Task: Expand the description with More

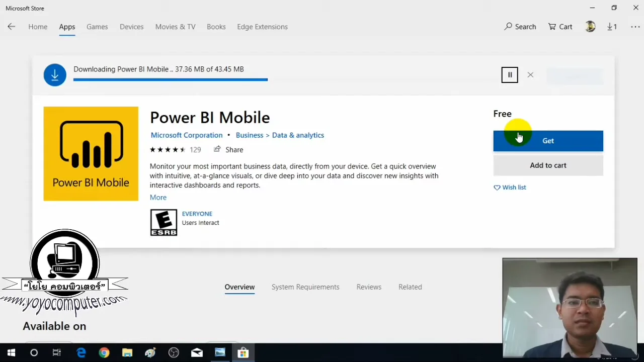Action: (158, 197)
